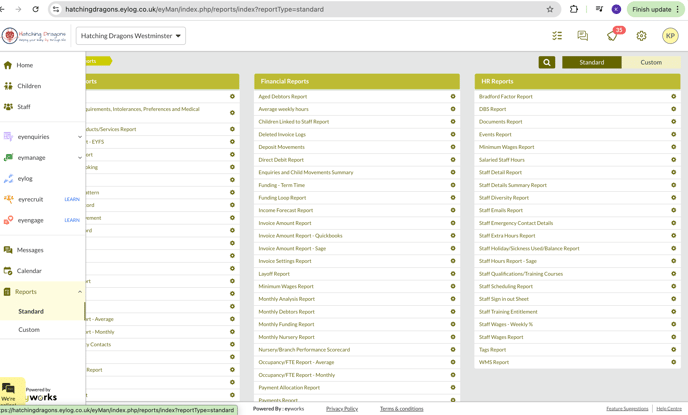The height and width of the screenshot is (415, 688).
Task: Open Income Forecast Report
Action: [286, 211]
